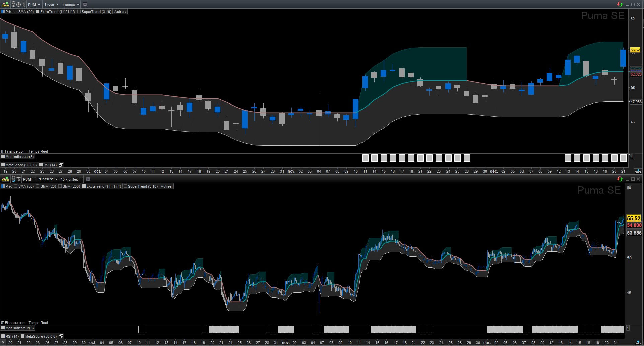The height and width of the screenshot is (346, 644).
Task: Click red-green refresh arrows on hourly chart
Action: (x=620, y=179)
